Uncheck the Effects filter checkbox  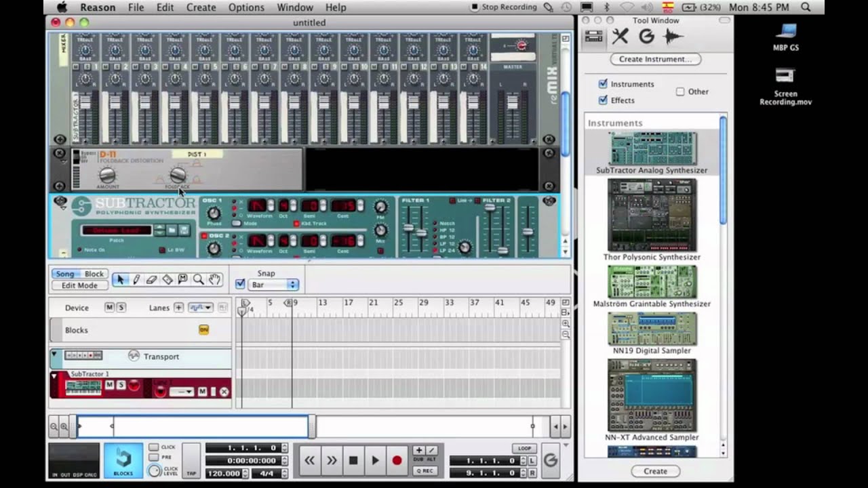[603, 100]
